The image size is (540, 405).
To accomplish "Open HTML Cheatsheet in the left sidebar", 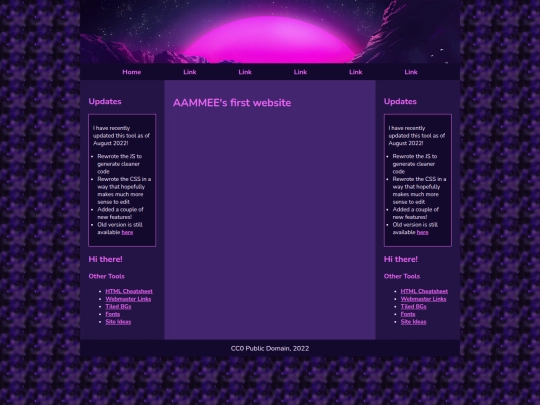I will (129, 291).
